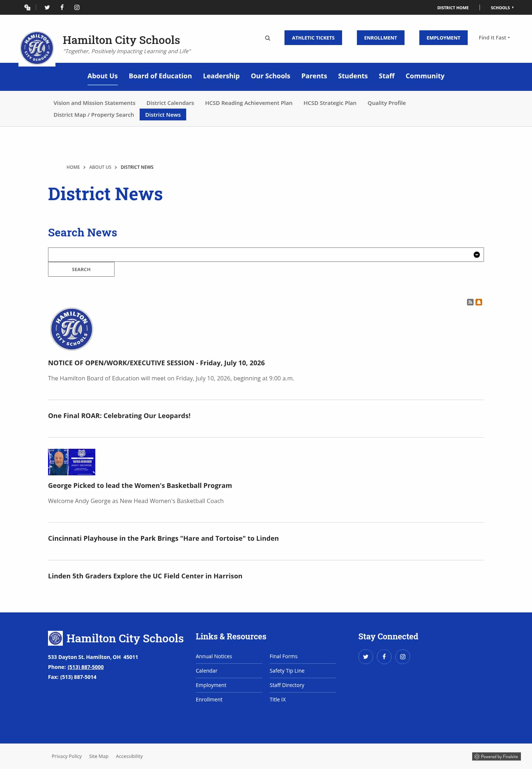The width and height of the screenshot is (532, 769).
Task: Open Calendar footer link
Action: coord(207,671)
